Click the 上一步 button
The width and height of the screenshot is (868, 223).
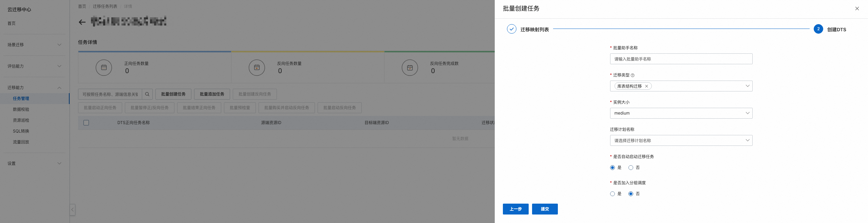point(515,209)
